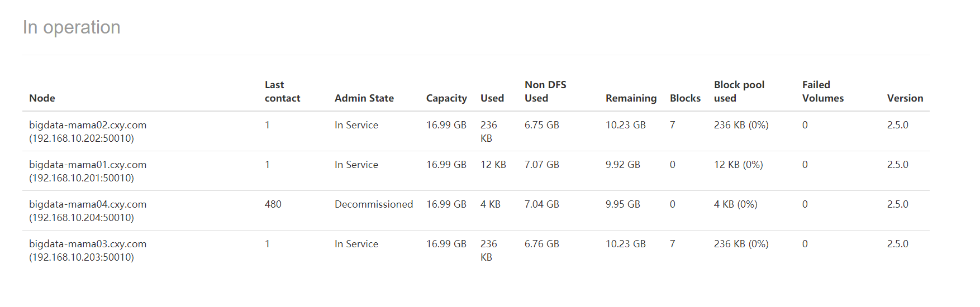Click the Capacity column header
Viewport: 980px width, 307px height.
[446, 98]
